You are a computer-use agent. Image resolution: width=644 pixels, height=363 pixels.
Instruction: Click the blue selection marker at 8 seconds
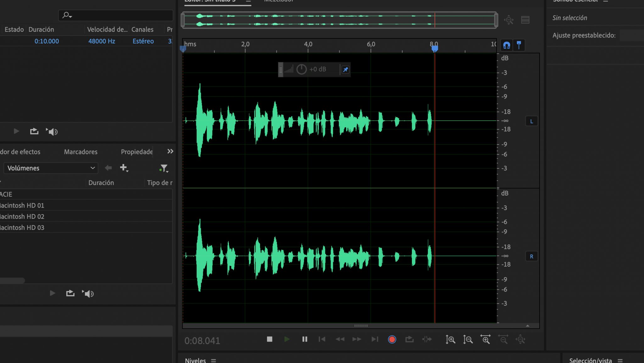(x=435, y=48)
